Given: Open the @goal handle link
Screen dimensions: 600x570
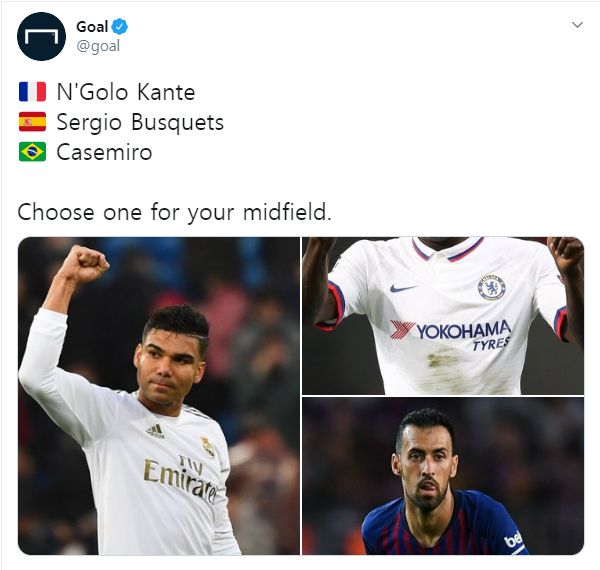Looking at the screenshot, I should [98, 46].
